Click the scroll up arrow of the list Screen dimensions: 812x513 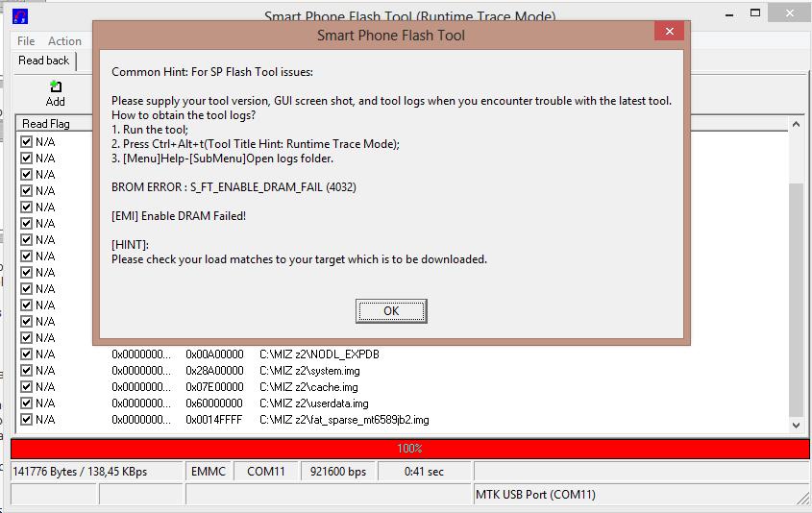(796, 124)
